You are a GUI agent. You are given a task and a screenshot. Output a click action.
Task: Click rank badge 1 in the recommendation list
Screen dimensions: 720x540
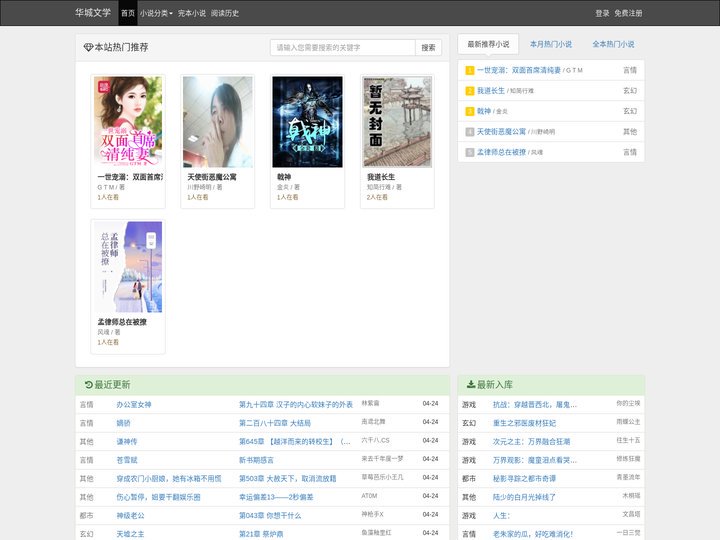(470, 70)
